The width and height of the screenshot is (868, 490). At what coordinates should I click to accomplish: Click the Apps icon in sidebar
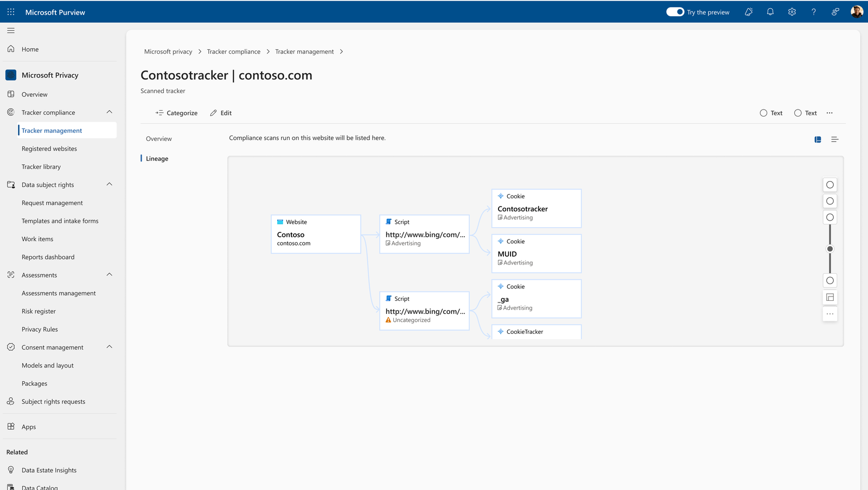point(11,427)
